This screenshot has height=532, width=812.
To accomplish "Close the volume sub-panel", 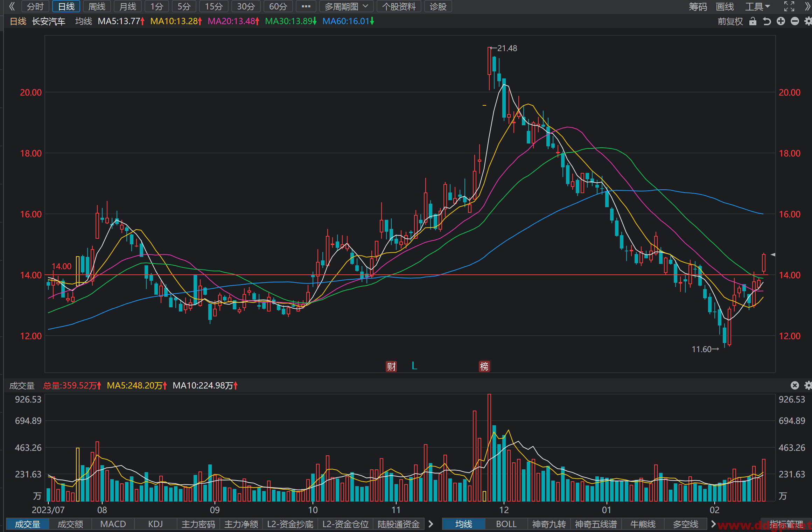I will [x=795, y=385].
